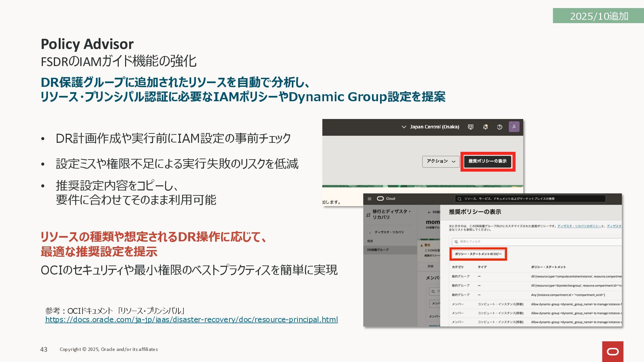The width and height of the screenshot is (644, 362).
Task: Open the hamburger navigation menu
Action: (x=369, y=199)
